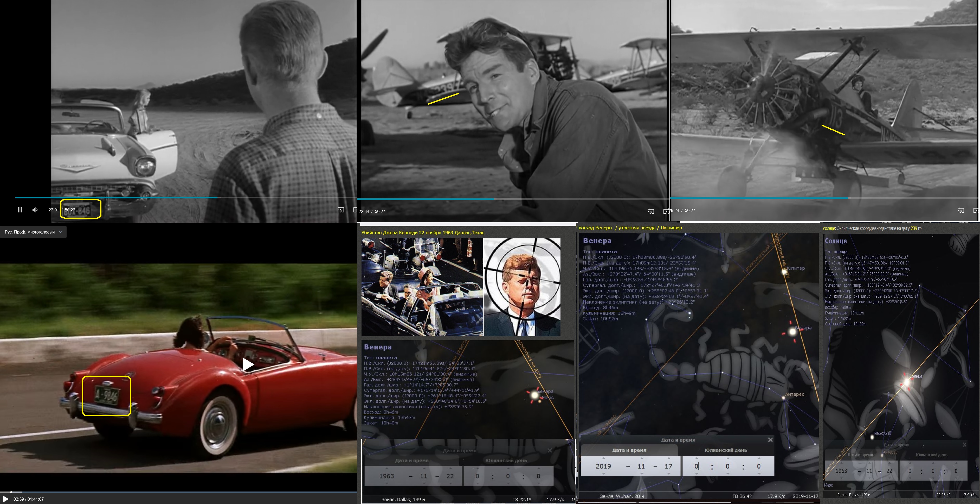Click the hours field with the text cursor in the 2019 dialog
Image resolution: width=980 pixels, height=504 pixels.
point(697,466)
